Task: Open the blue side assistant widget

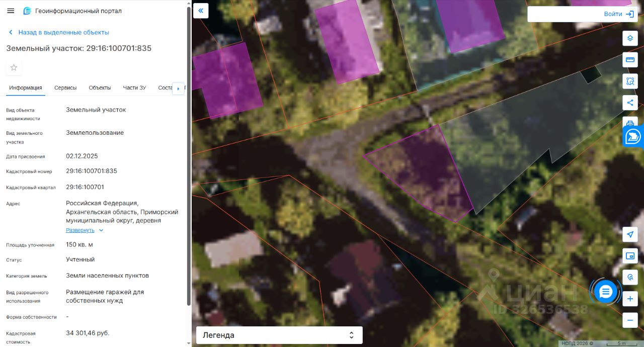Action: [x=634, y=136]
